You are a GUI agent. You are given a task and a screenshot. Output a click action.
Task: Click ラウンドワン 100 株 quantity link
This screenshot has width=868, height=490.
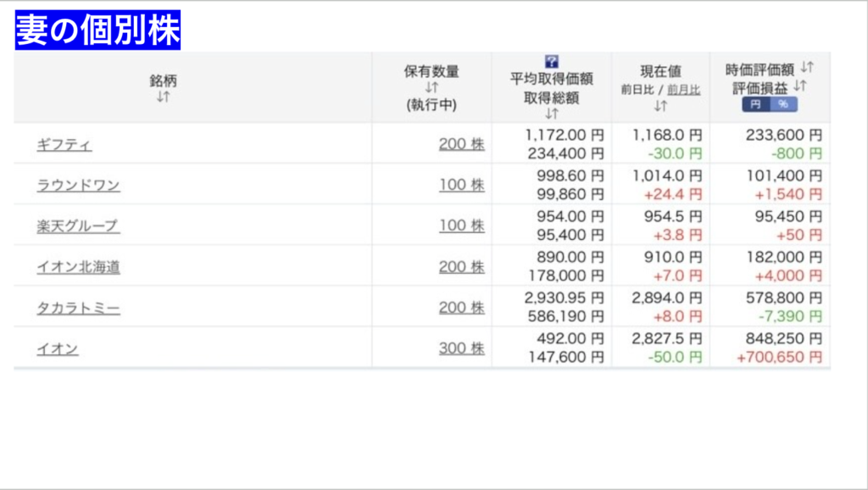click(461, 185)
